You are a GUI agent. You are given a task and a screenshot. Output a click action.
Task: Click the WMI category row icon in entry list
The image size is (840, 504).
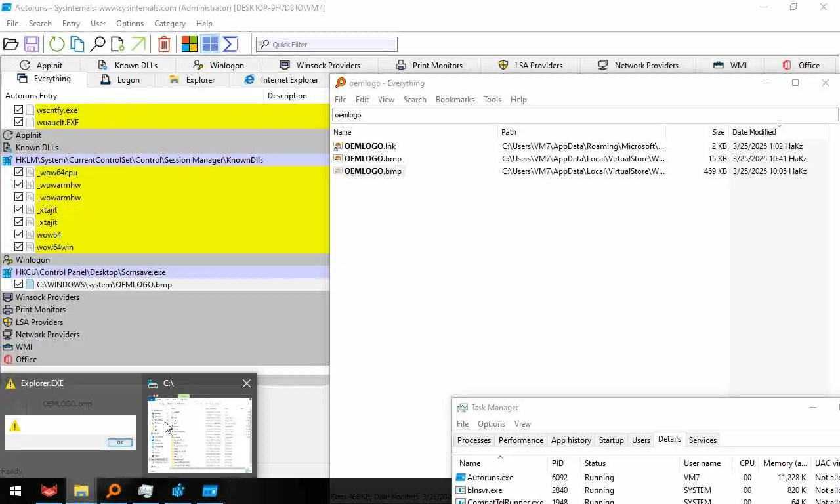pyautogui.click(x=8, y=347)
